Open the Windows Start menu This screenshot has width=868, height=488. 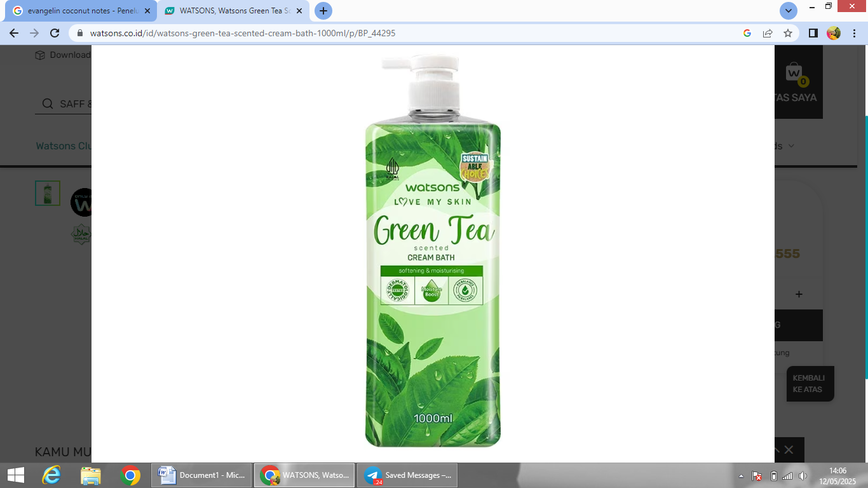[x=15, y=475]
